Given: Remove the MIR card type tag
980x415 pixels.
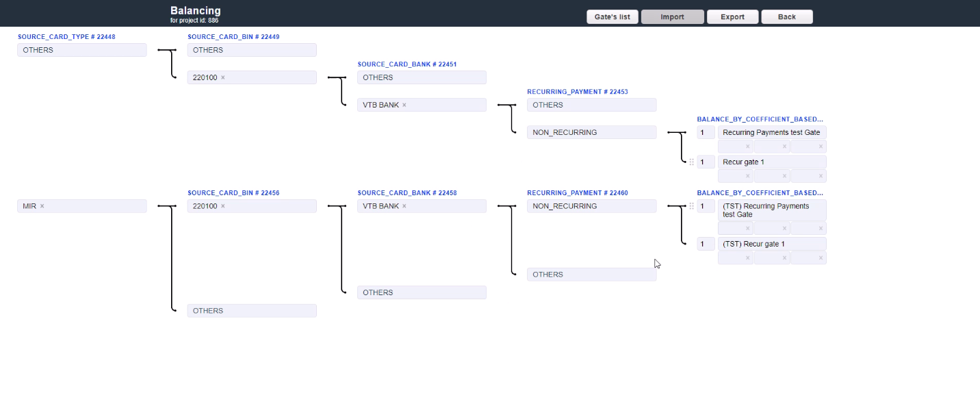Looking at the screenshot, I should (x=42, y=206).
